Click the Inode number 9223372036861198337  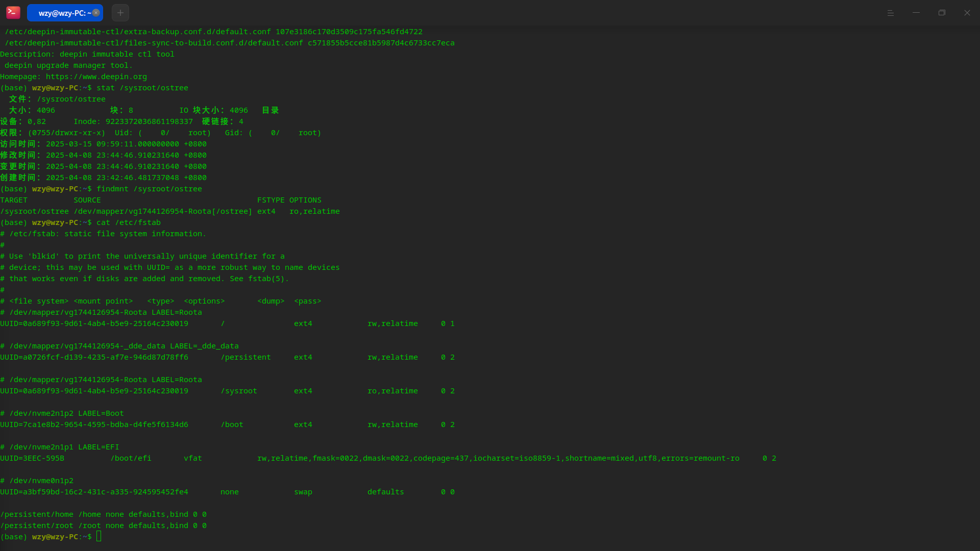[149, 121]
